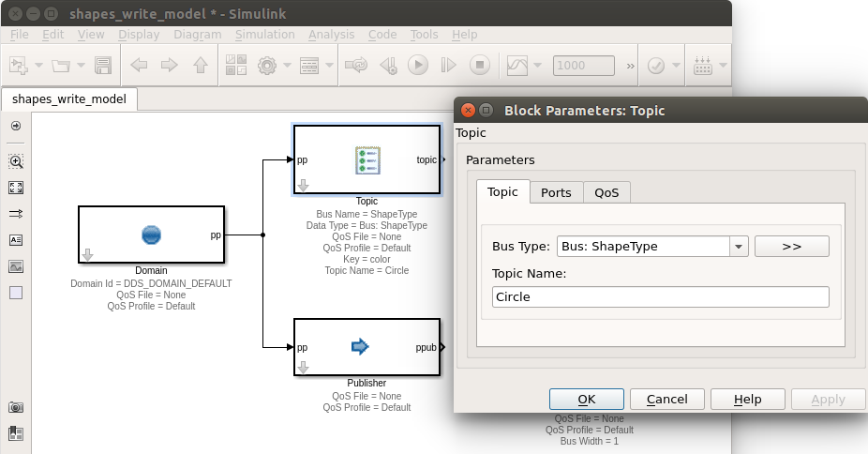Click the Forward navigation arrow

pyautogui.click(x=170, y=66)
